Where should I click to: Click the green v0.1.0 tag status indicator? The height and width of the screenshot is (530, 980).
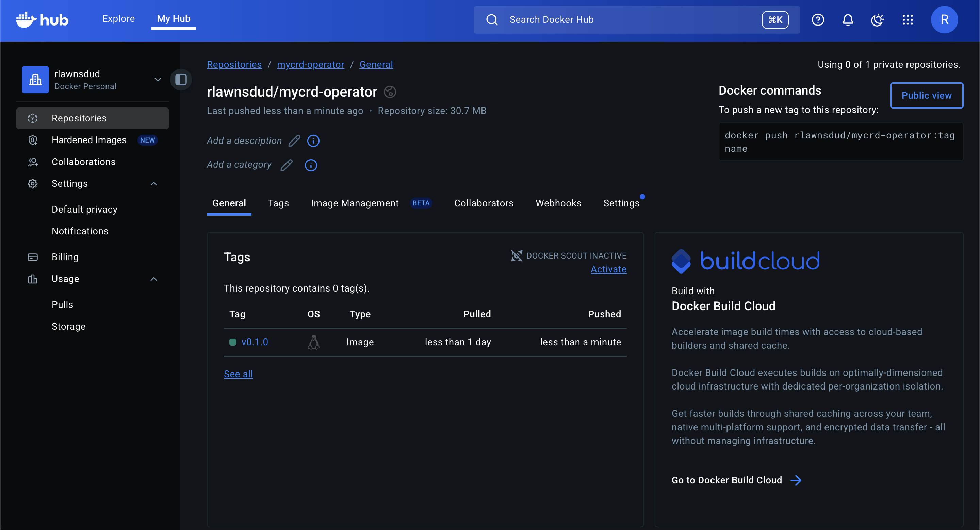click(x=233, y=342)
